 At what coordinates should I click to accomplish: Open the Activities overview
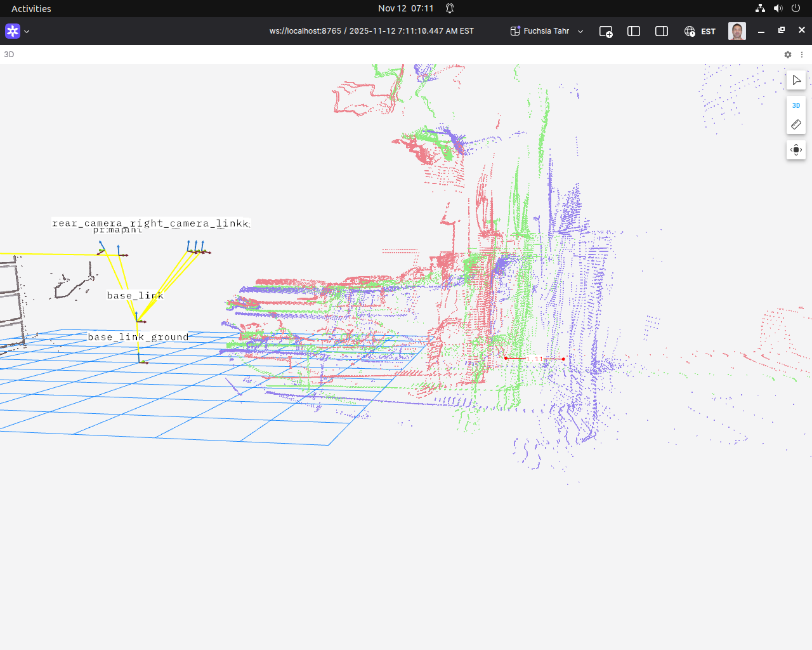pos(31,8)
